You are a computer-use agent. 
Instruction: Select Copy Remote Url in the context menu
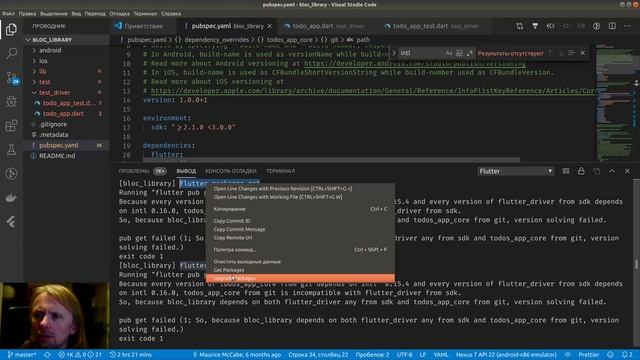point(300,238)
